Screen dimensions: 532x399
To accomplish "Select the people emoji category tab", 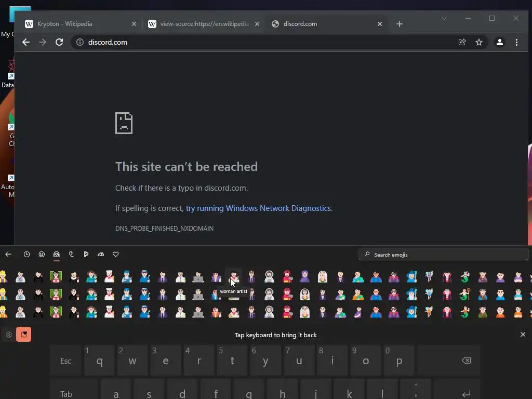I will click(56, 255).
